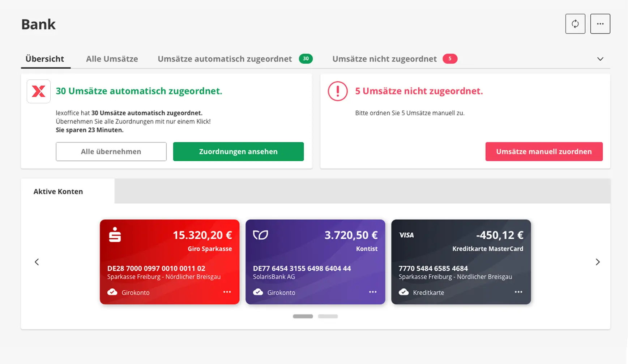Open three-dot options on Kontist card
Image resolution: width=628 pixels, height=364 pixels.
tap(373, 292)
